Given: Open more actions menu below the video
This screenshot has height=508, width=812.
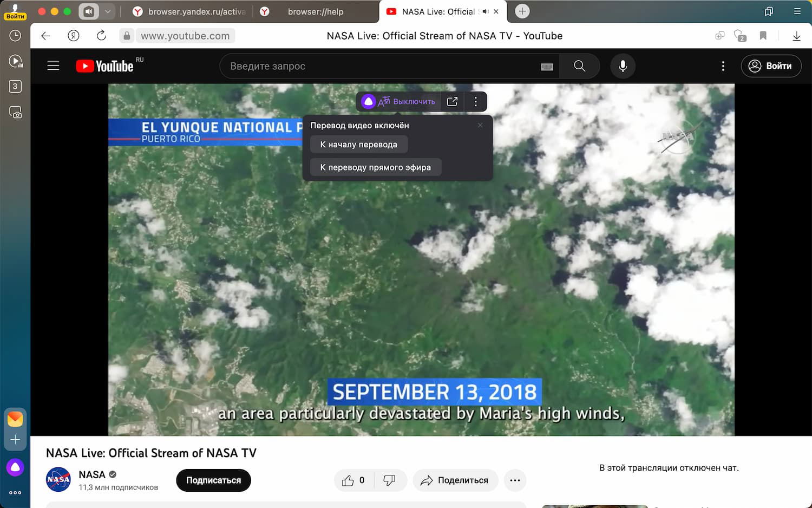Looking at the screenshot, I should (x=515, y=480).
